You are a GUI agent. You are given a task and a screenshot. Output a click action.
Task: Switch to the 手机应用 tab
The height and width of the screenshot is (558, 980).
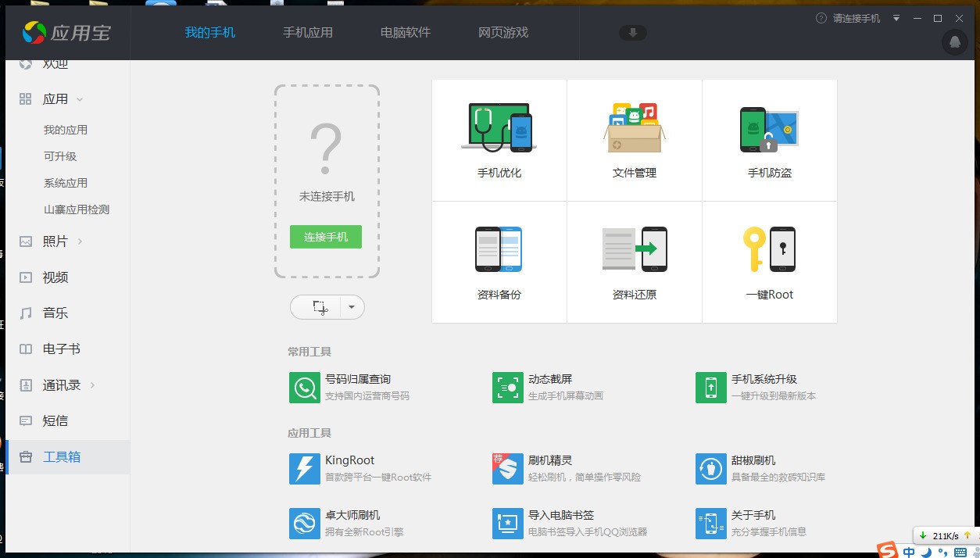click(307, 33)
